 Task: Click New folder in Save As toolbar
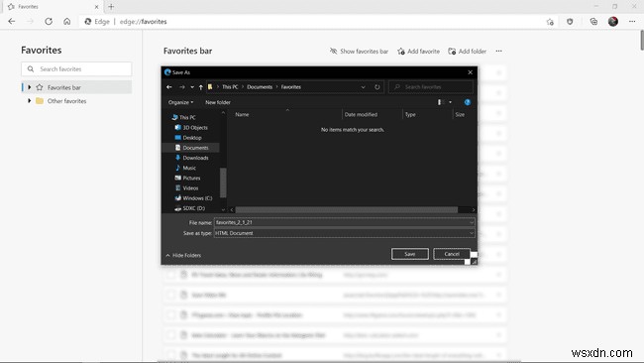click(x=218, y=102)
